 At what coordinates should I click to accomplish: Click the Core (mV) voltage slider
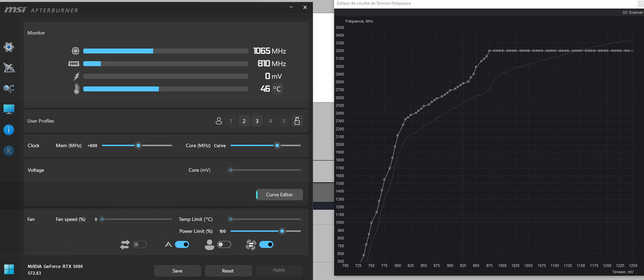pyautogui.click(x=265, y=170)
